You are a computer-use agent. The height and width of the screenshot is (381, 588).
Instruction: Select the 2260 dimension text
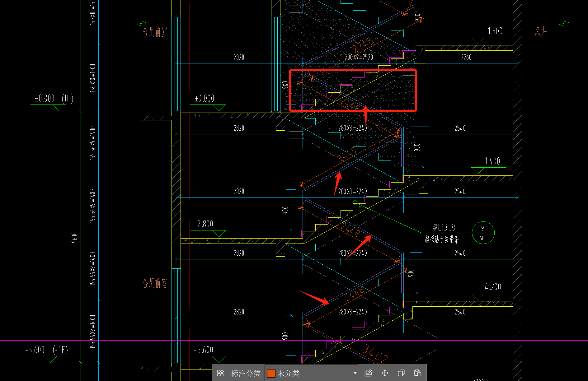466,57
